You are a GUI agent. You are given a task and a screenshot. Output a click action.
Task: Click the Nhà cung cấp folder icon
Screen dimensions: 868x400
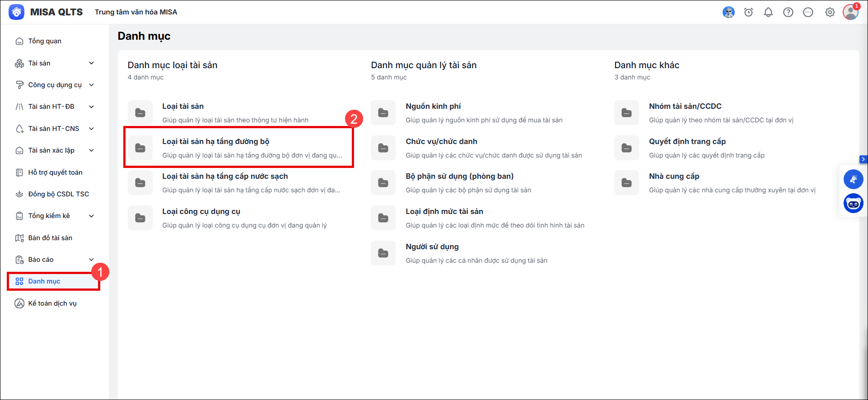coord(626,183)
